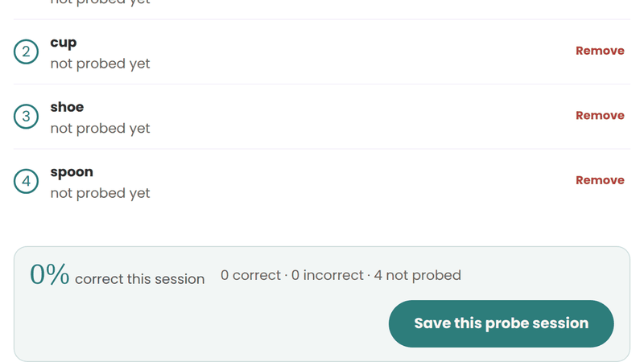Select the word spoon

click(72, 172)
